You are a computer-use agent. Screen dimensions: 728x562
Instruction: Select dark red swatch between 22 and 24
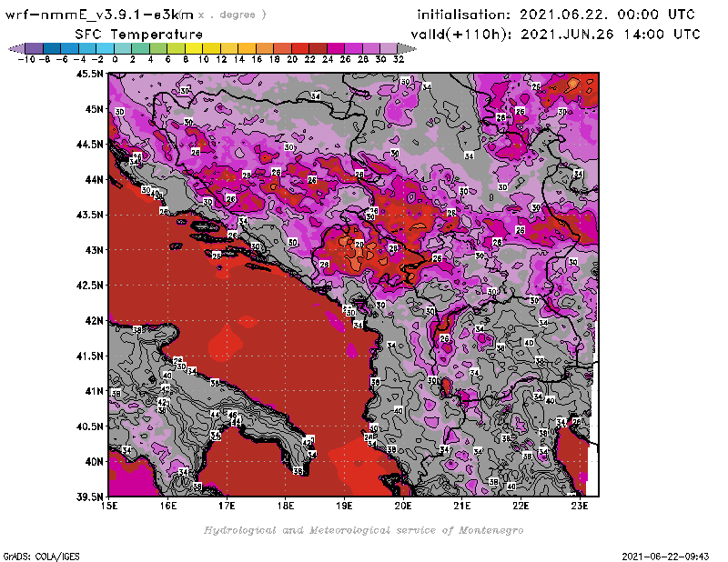pos(318,48)
